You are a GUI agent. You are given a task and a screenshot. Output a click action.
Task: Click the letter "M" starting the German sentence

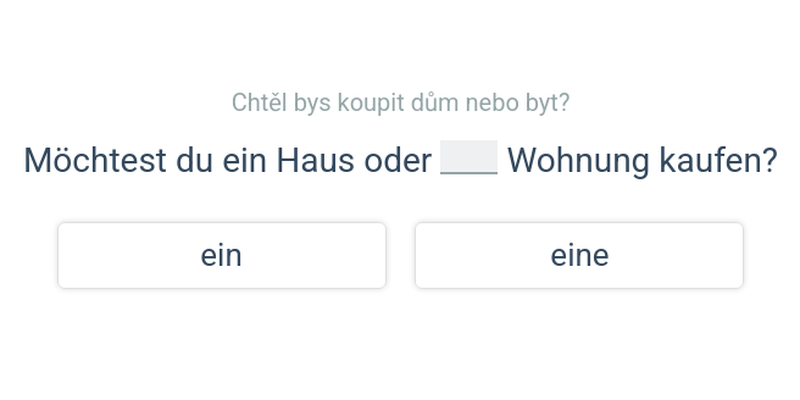(38, 160)
